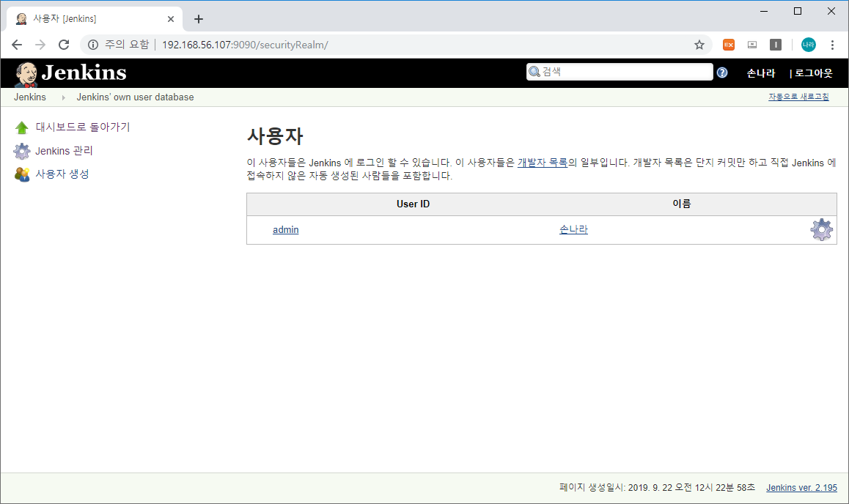Click Jenkins' own user database breadcrumb
This screenshot has height=504, width=849.
click(x=135, y=97)
